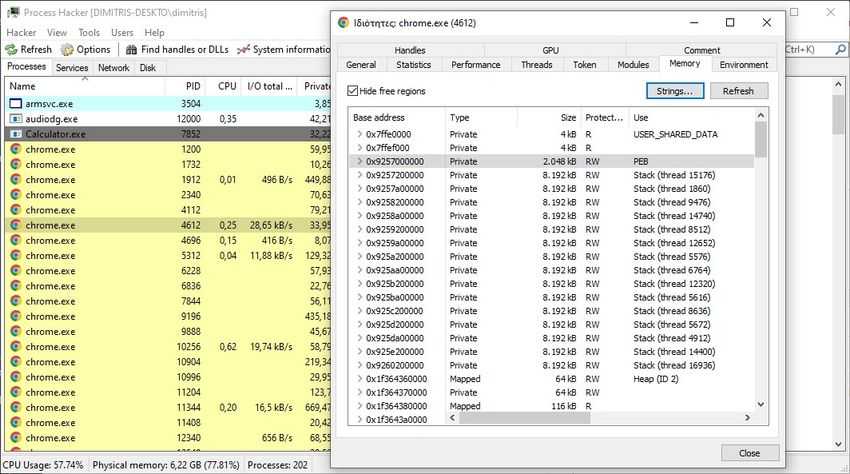Click the Processes: 202 status entry
The width and height of the screenshot is (850, 474).
point(277,465)
